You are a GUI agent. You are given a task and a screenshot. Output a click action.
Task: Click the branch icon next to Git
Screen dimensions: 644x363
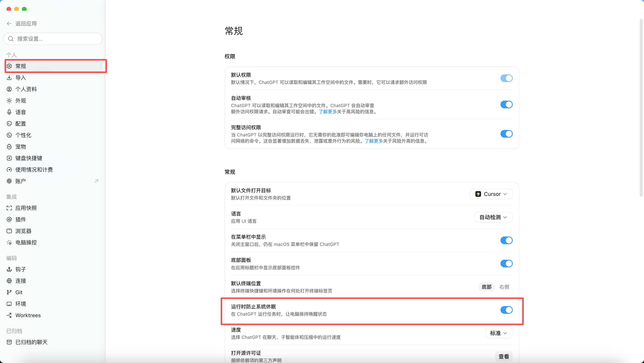pyautogui.click(x=9, y=292)
